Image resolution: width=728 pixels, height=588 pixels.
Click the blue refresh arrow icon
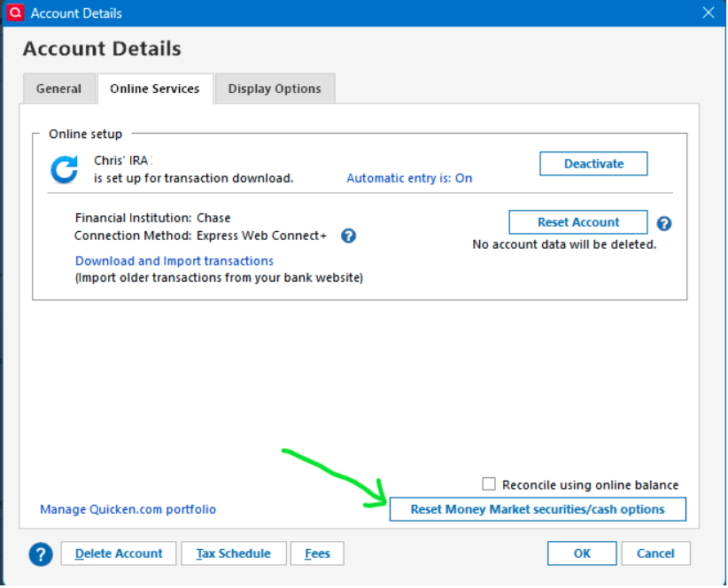[64, 169]
